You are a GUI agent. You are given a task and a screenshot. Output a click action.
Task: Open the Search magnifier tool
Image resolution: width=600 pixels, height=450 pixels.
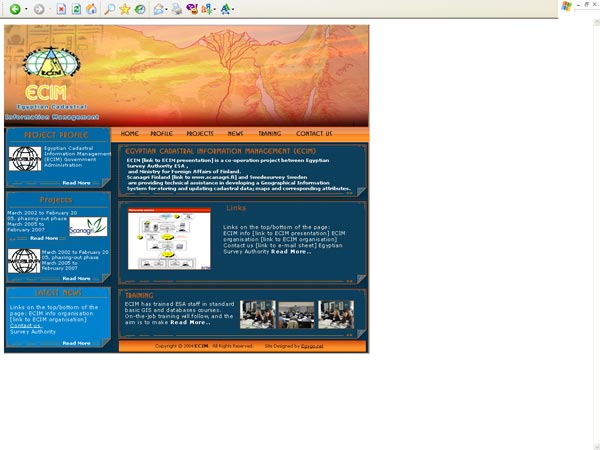point(109,9)
